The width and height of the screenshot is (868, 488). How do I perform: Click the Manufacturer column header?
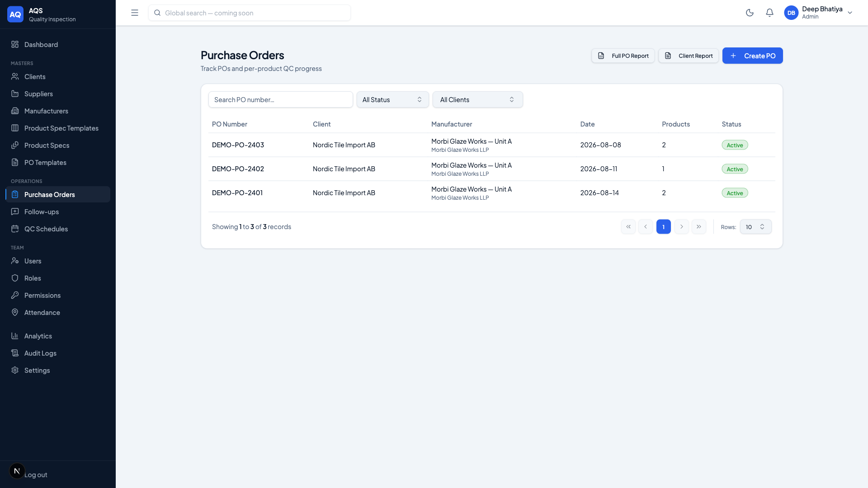click(452, 124)
